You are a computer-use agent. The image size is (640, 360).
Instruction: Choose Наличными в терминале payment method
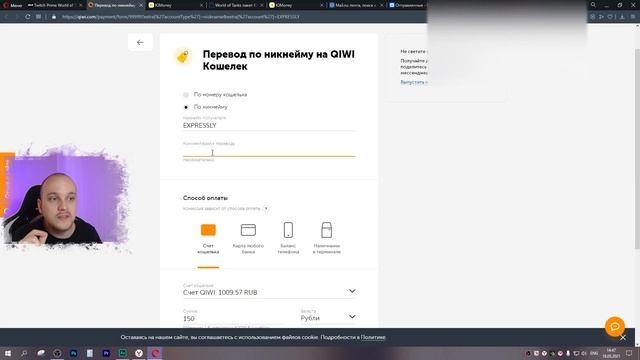[327, 239]
